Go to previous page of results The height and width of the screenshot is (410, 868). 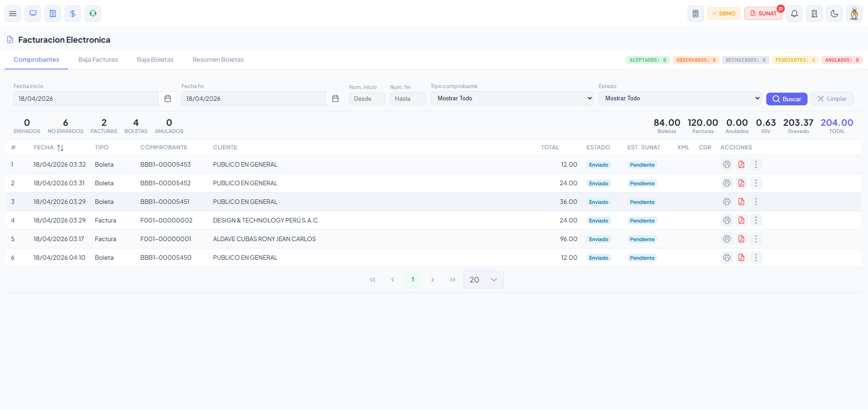tap(393, 280)
